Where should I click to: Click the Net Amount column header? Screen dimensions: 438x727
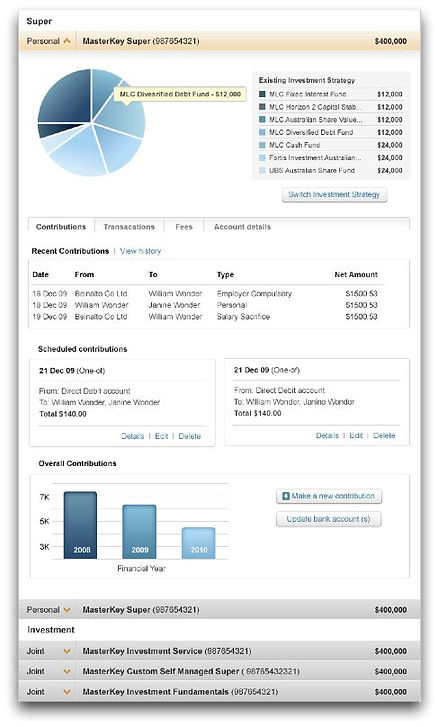coord(356,274)
